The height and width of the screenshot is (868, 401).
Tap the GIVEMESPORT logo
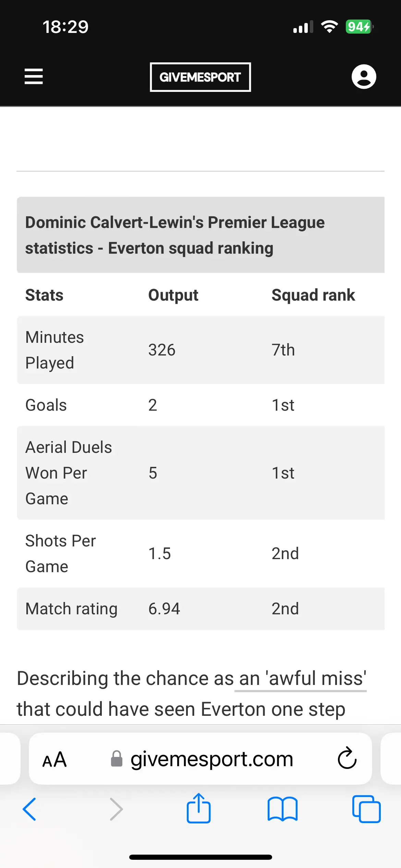pyautogui.click(x=200, y=77)
